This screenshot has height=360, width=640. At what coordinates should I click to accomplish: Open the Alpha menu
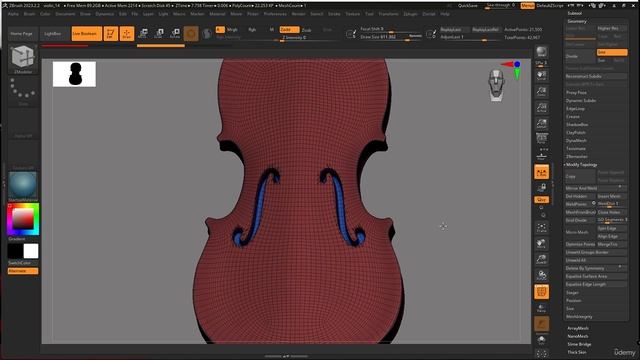(13, 14)
